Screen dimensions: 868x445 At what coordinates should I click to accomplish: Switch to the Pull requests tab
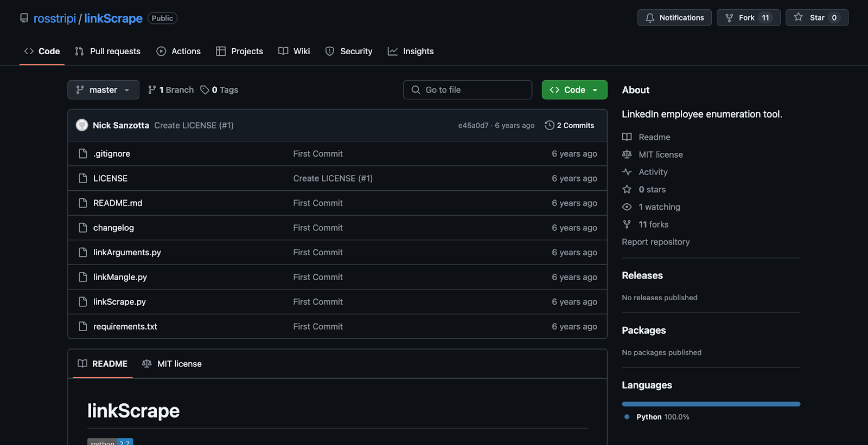[x=107, y=51]
